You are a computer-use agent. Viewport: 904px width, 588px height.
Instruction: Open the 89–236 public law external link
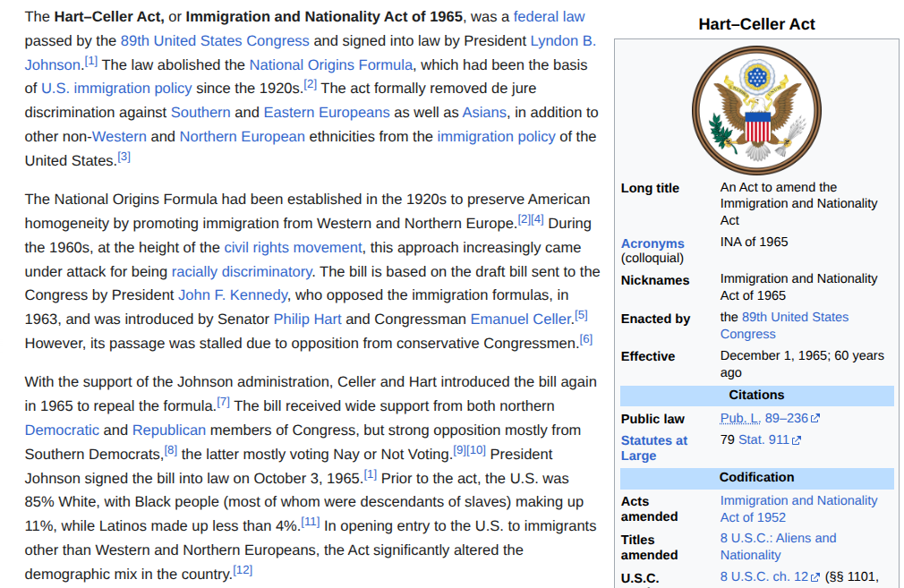click(787, 419)
